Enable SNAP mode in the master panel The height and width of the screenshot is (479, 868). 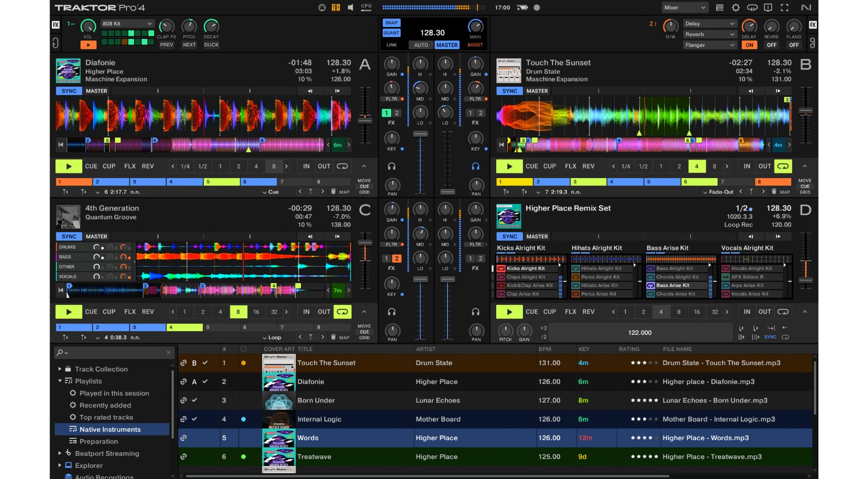coord(391,23)
